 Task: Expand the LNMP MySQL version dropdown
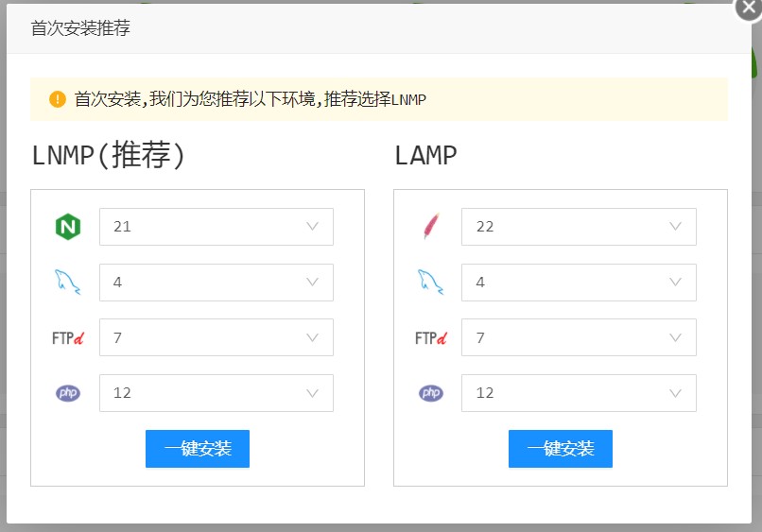coord(216,283)
